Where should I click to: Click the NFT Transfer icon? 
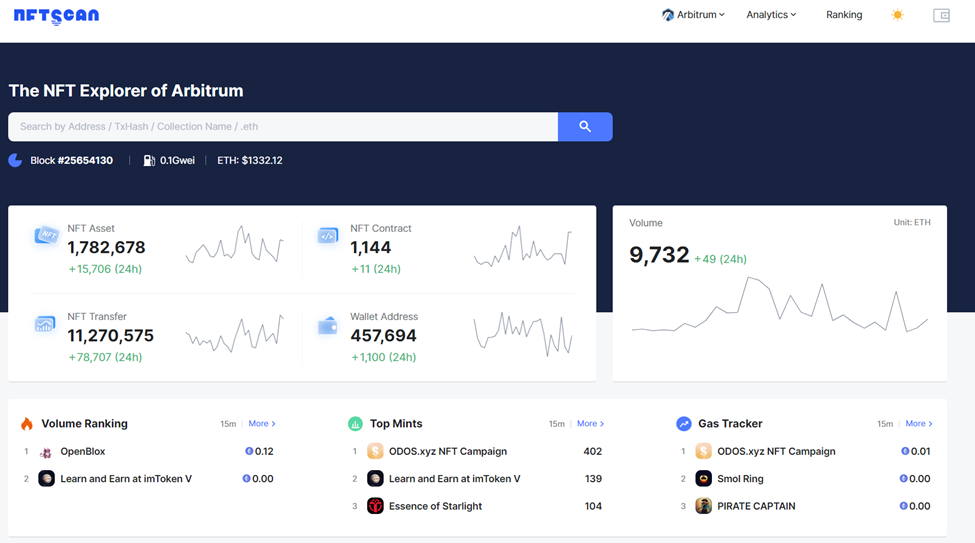(45, 324)
